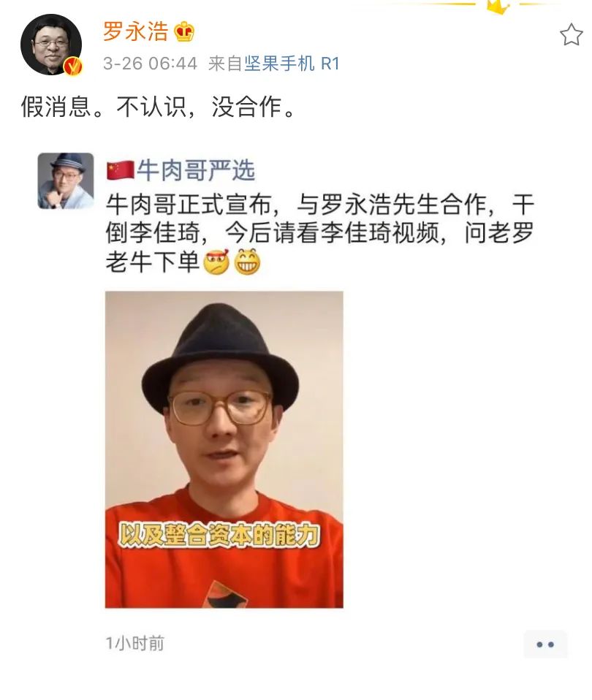592x700 pixels.
Task: Select the post text 假消息。不认识，没合作。
Action: coord(158,107)
